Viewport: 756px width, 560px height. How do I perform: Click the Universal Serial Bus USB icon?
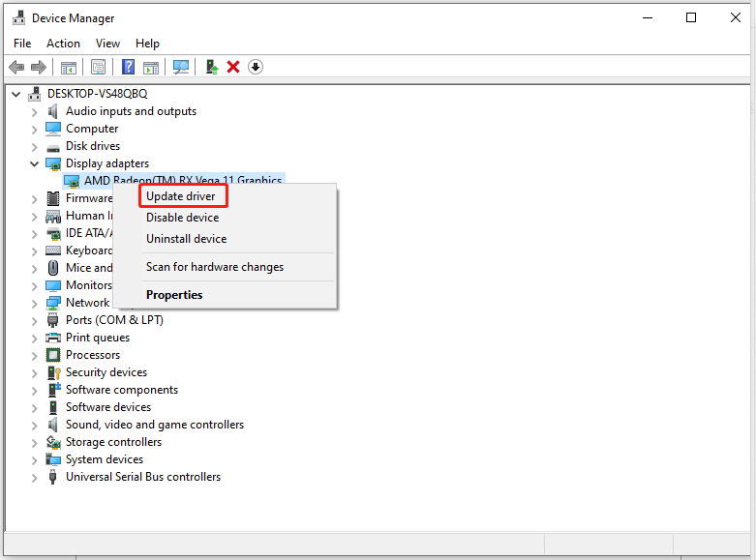point(53,477)
